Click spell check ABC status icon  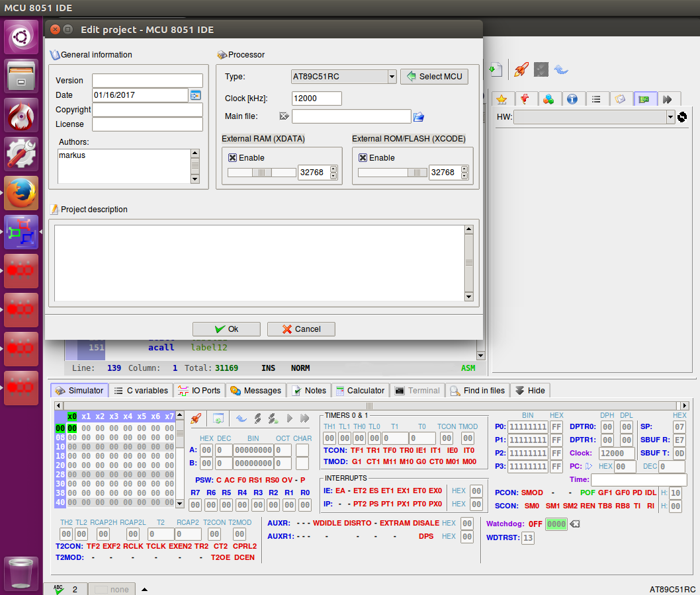point(58,589)
